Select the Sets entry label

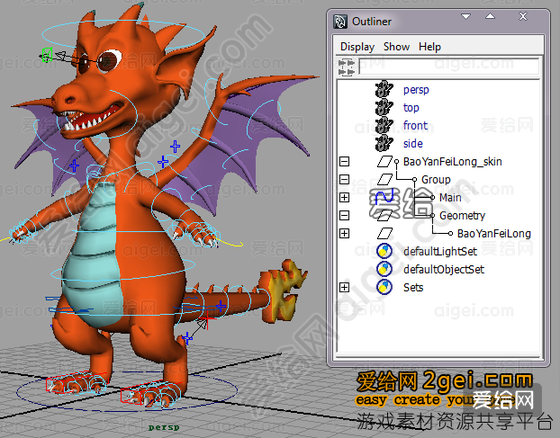click(413, 287)
